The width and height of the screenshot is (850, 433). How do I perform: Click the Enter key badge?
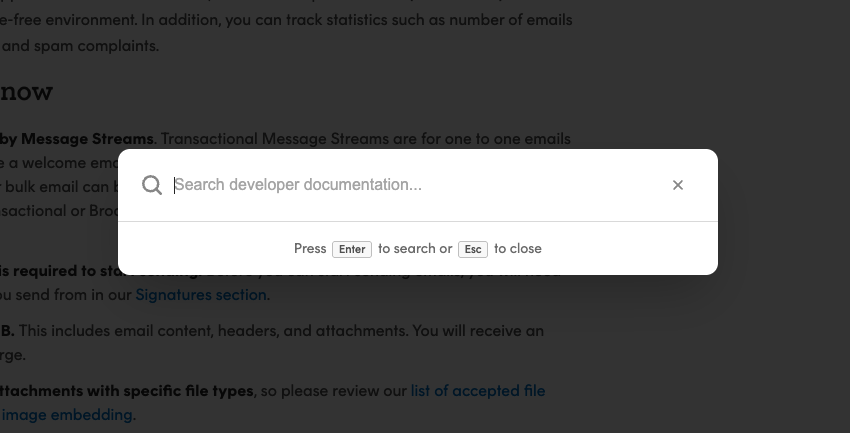352,249
